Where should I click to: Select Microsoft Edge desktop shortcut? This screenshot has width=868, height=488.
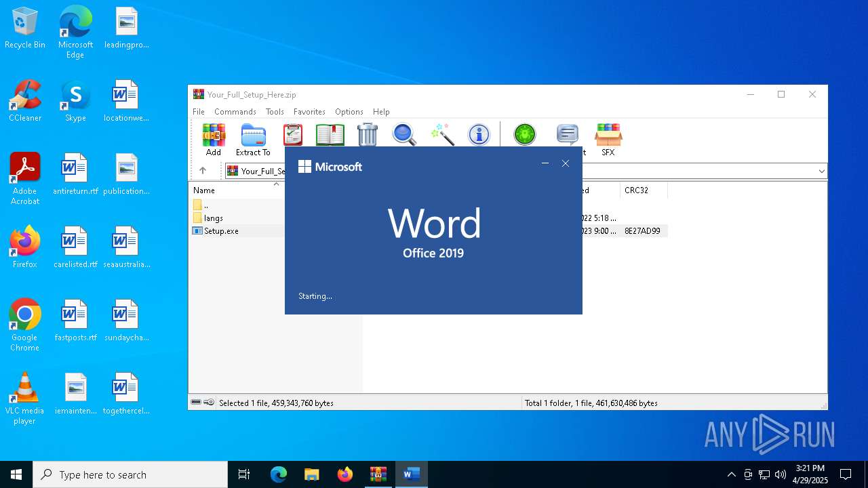(75, 32)
